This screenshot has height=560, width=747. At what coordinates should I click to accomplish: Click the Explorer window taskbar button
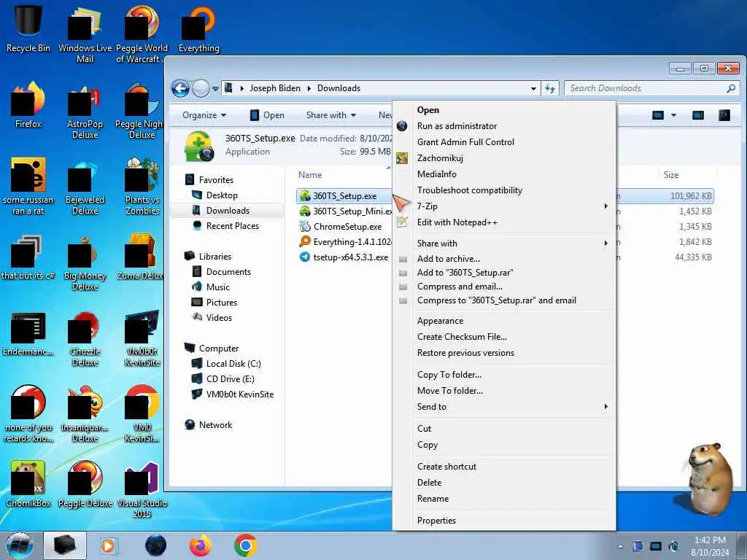click(65, 545)
